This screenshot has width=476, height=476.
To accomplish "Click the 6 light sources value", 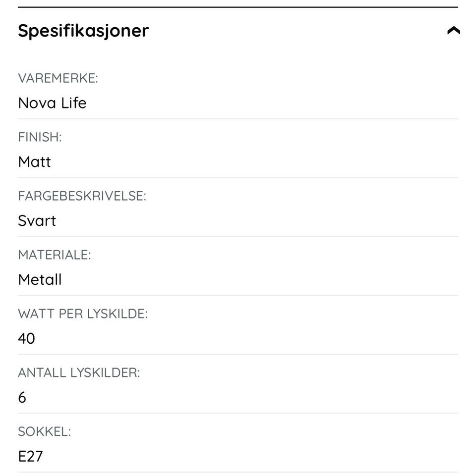I will point(22,397).
